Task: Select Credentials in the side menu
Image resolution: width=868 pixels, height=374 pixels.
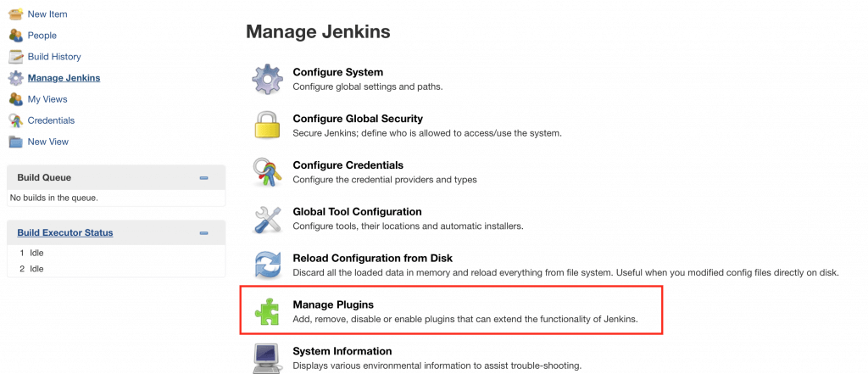Action: [x=51, y=120]
